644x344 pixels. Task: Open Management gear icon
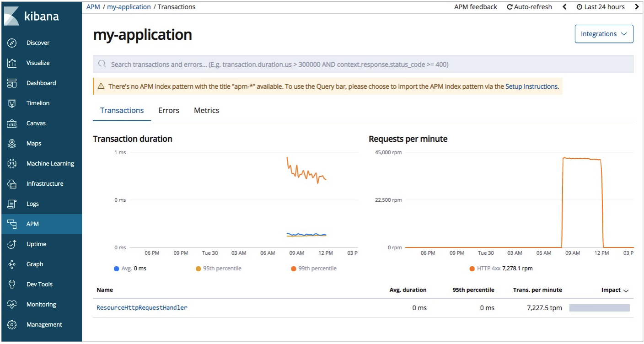12,324
